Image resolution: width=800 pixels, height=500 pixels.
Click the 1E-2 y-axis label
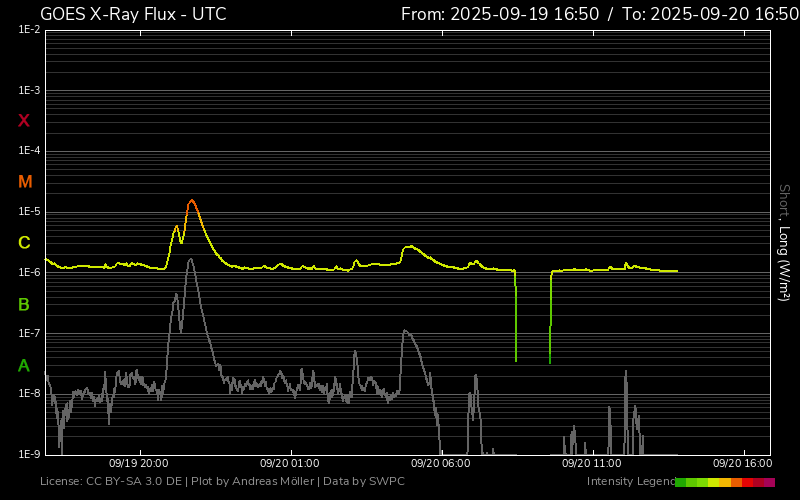point(29,30)
